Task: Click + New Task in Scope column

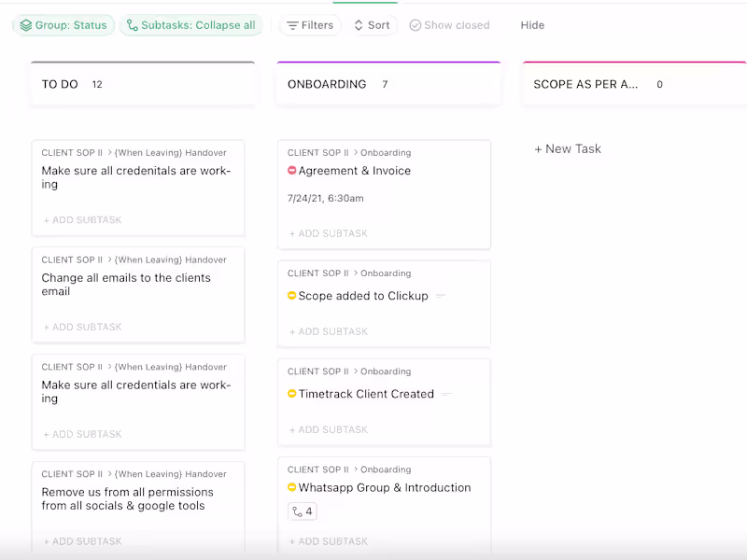Action: tap(568, 149)
